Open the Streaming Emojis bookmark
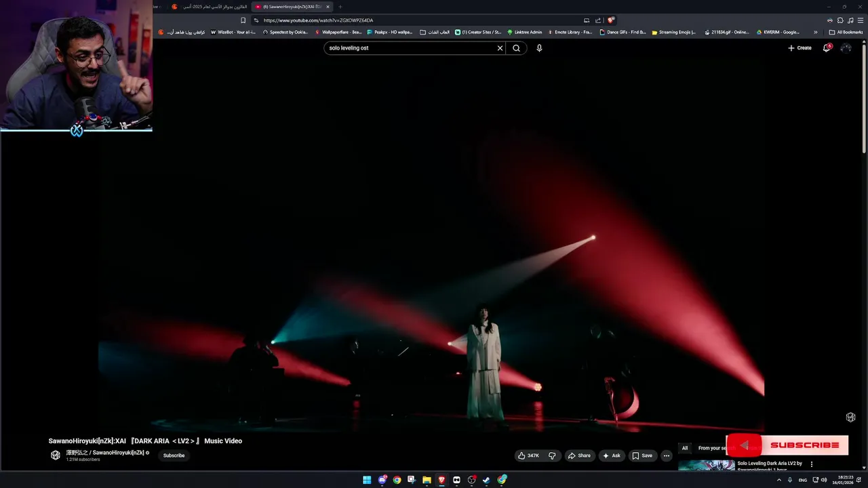Screen dimensions: 868x488 click(673, 32)
